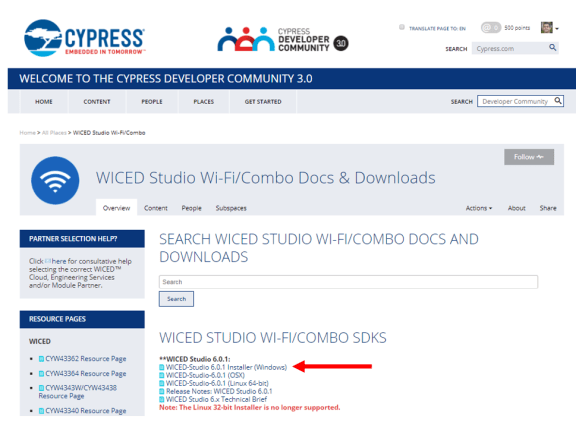Click Home in the breadcrumb
This screenshot has width=576, height=422.
pos(28,133)
